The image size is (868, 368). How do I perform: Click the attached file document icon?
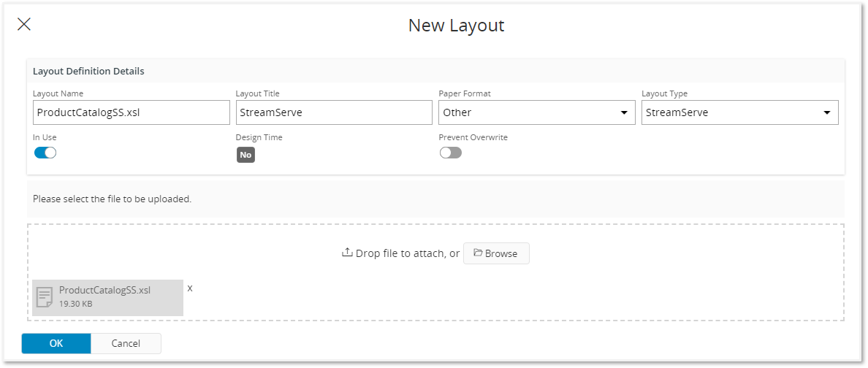45,296
